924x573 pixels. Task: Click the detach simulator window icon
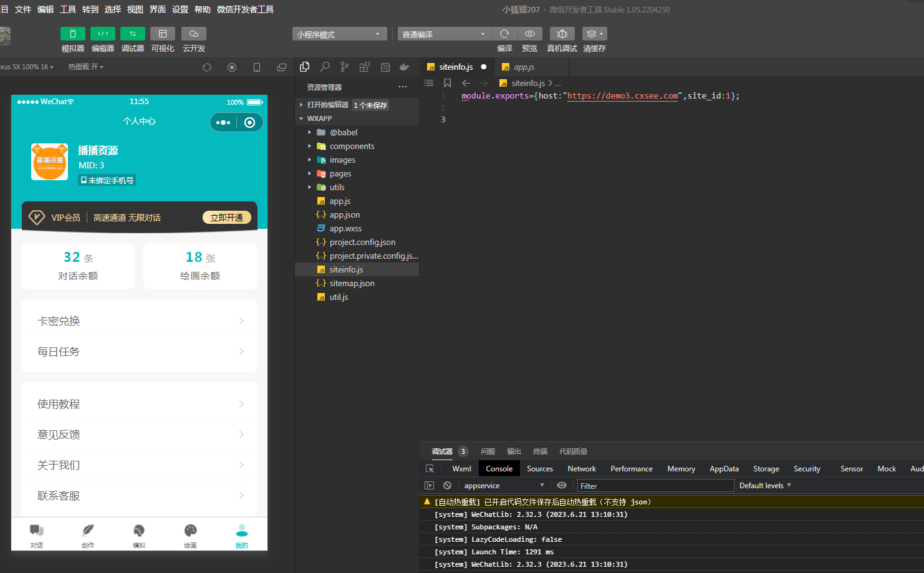click(x=282, y=67)
